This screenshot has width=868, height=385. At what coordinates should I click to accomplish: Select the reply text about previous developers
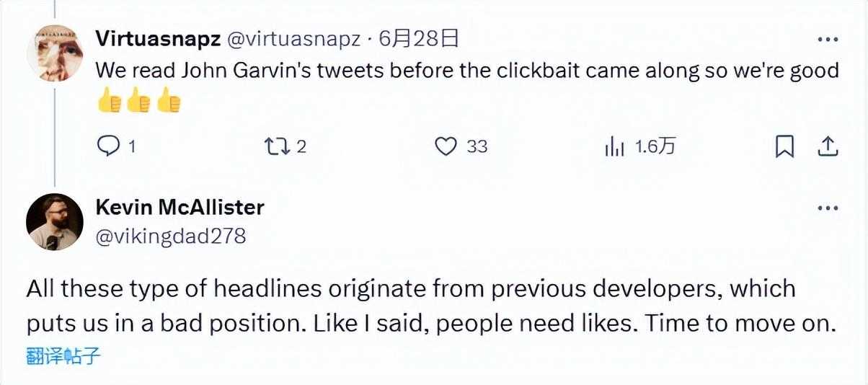[430, 306]
